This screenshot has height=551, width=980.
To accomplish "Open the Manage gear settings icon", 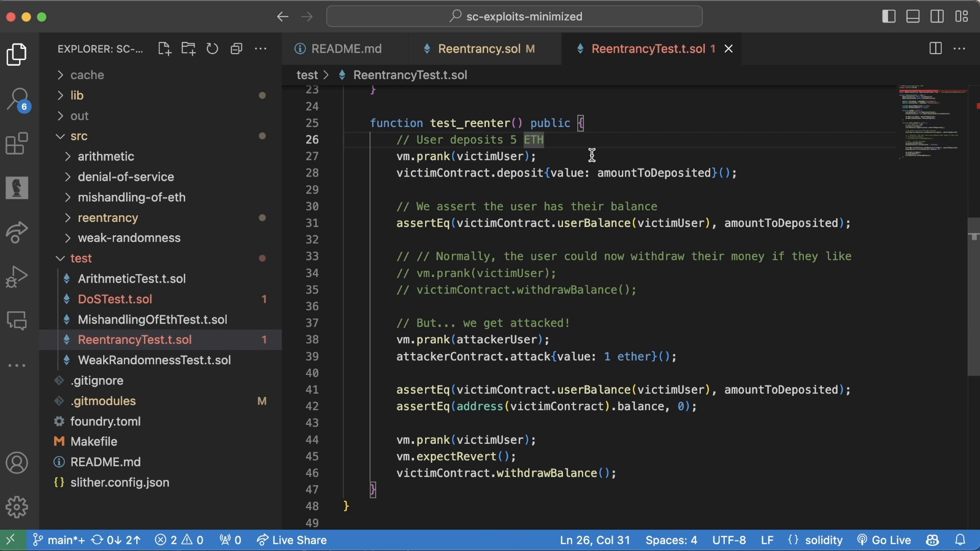I will tap(17, 507).
